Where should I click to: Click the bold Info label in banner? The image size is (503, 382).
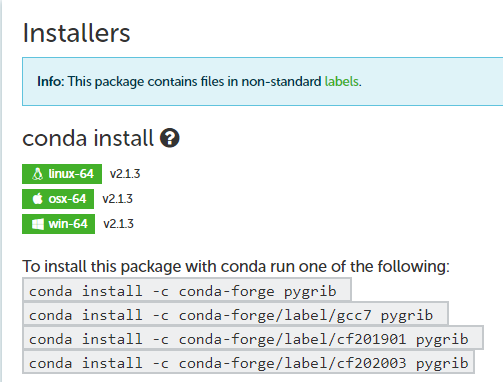click(x=51, y=81)
